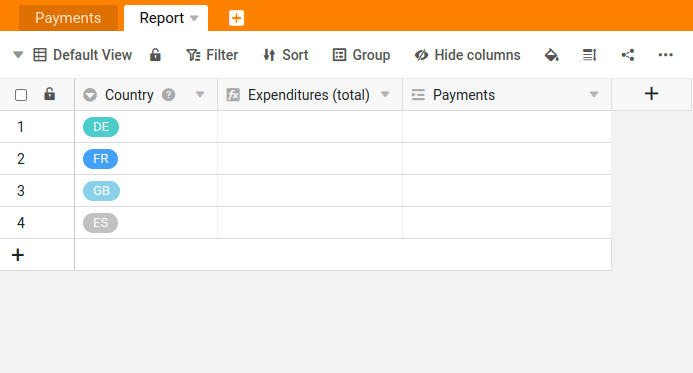Click the view lock icon beside Default View

(x=155, y=55)
